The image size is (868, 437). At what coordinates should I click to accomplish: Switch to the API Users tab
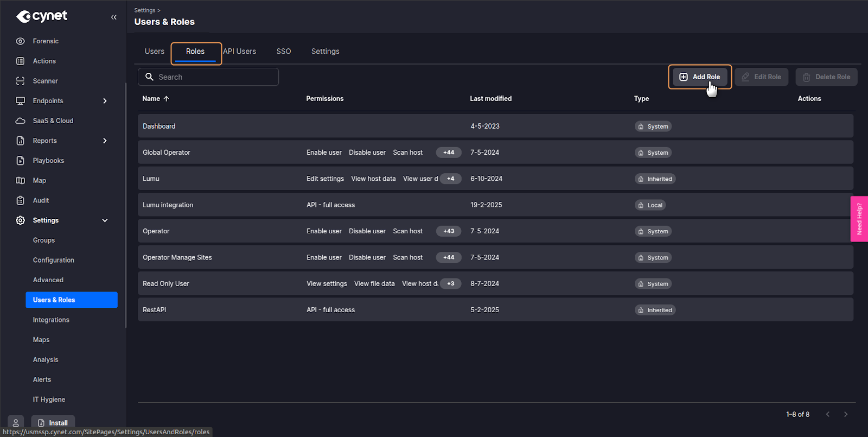pyautogui.click(x=240, y=52)
